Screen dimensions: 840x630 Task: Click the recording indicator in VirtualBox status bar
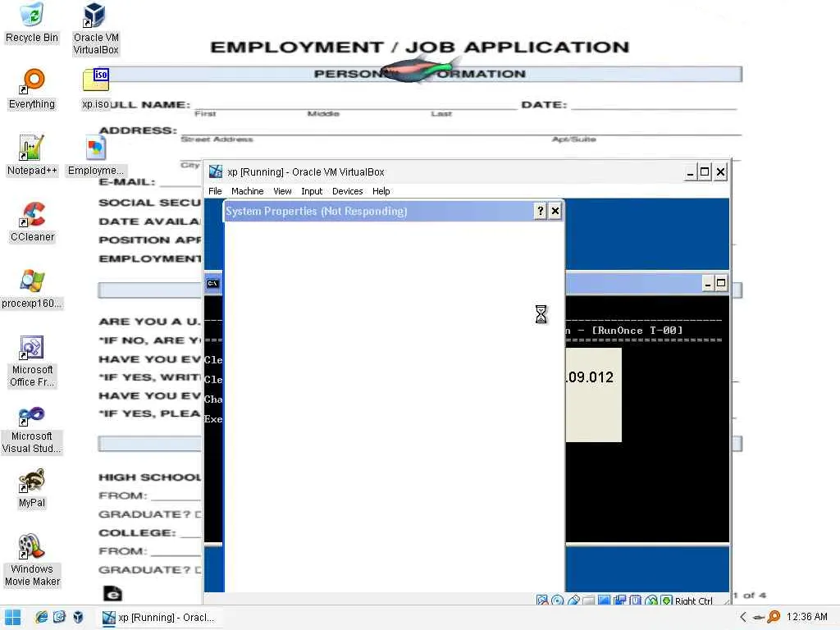point(636,600)
